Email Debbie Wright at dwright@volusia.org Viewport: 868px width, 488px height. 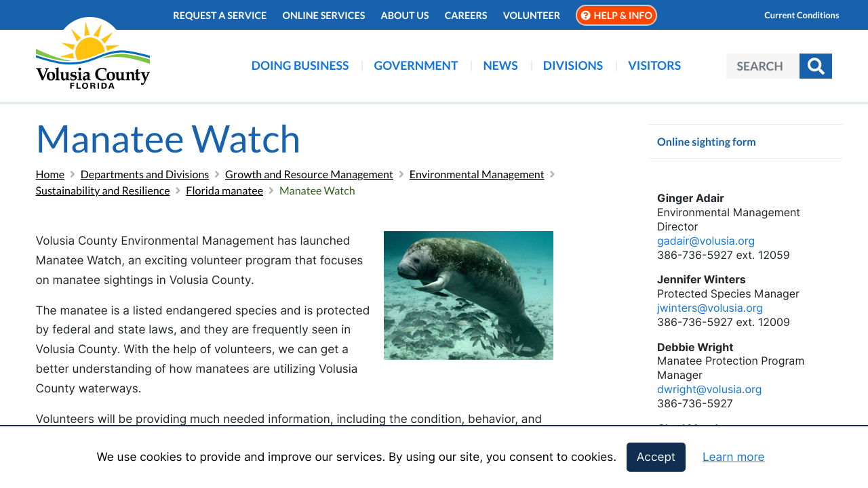tap(709, 389)
